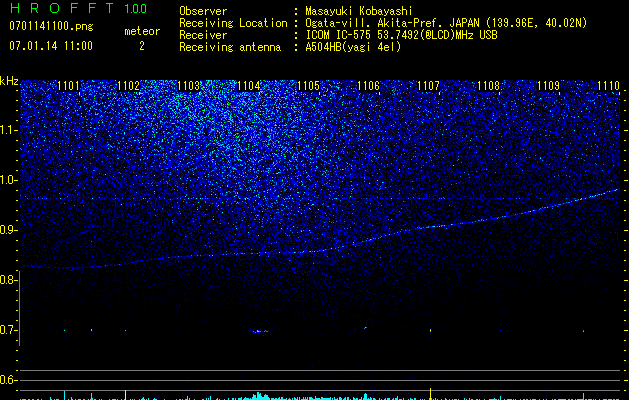The width and height of the screenshot is (629, 400).
Task: Click the Receiving antenna label
Action: click(x=230, y=47)
